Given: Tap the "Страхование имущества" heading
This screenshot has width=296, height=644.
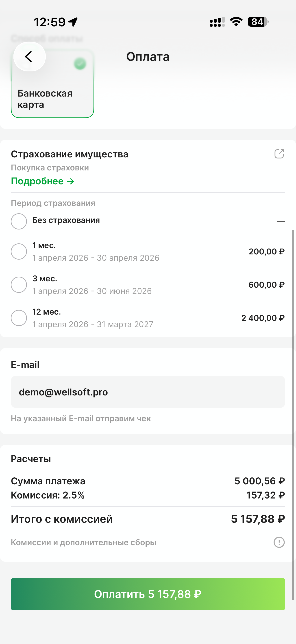Looking at the screenshot, I should coord(70,154).
